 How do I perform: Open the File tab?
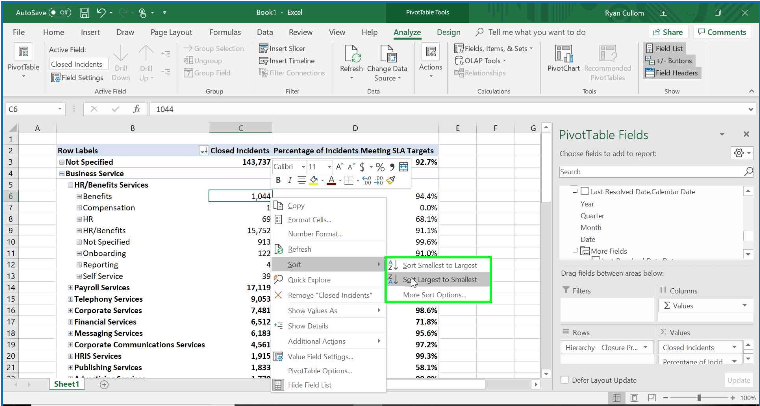[x=18, y=32]
